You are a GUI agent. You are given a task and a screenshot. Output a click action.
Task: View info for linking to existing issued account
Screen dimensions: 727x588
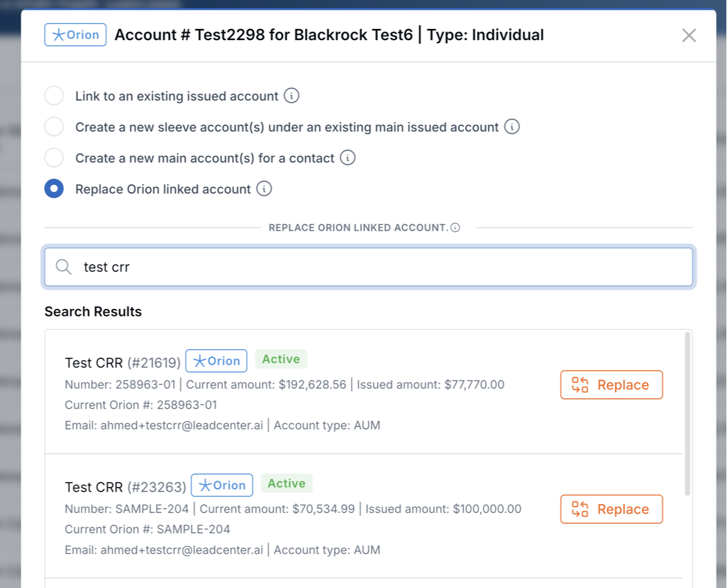(x=291, y=95)
